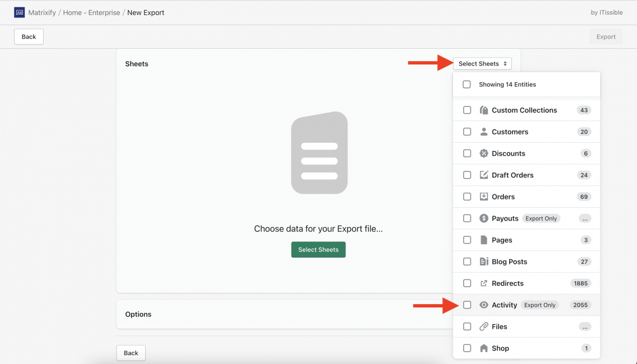The height and width of the screenshot is (364, 637).
Task: Click New Export in the breadcrumb
Action: point(146,12)
